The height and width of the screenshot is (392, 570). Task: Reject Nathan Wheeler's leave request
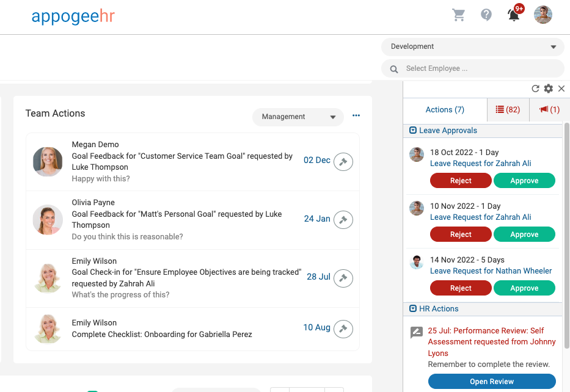click(x=461, y=288)
